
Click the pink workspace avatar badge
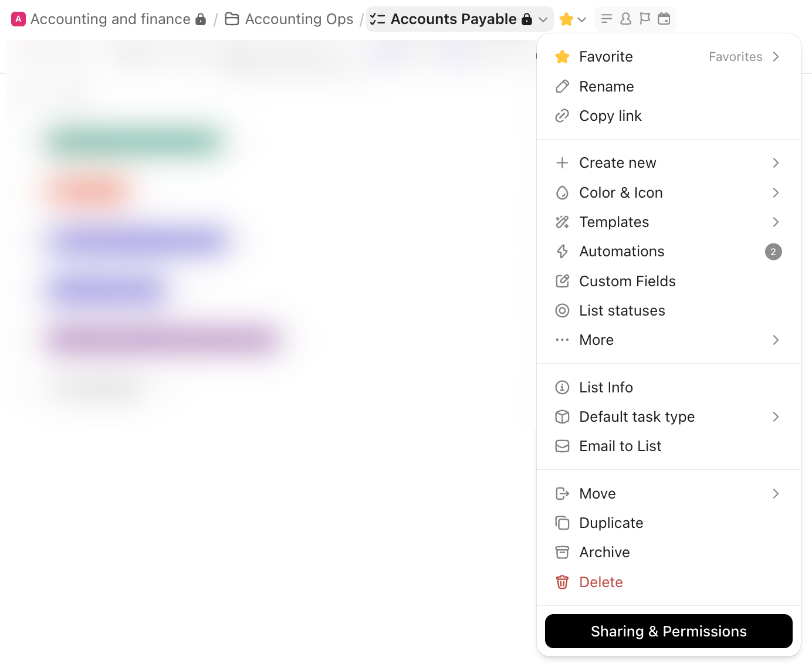17,18
